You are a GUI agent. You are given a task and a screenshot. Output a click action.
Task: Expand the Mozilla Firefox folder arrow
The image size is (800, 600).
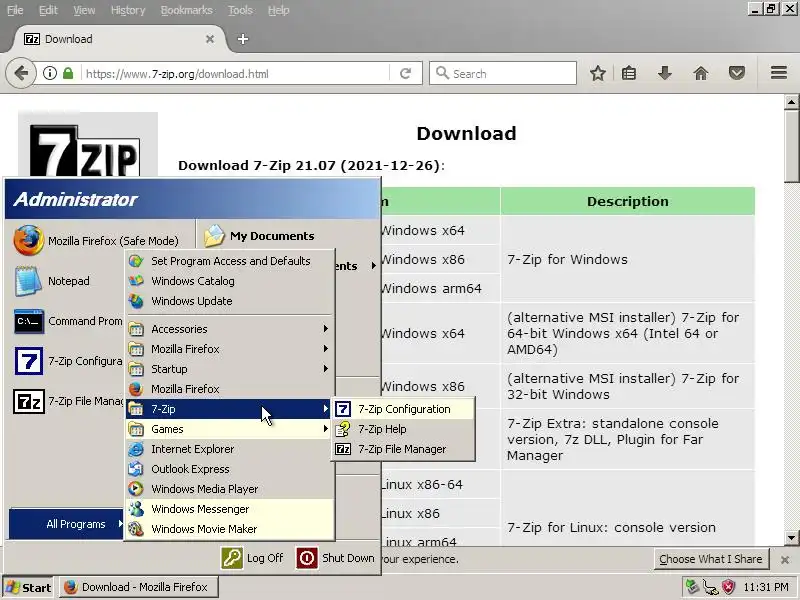[326, 349]
